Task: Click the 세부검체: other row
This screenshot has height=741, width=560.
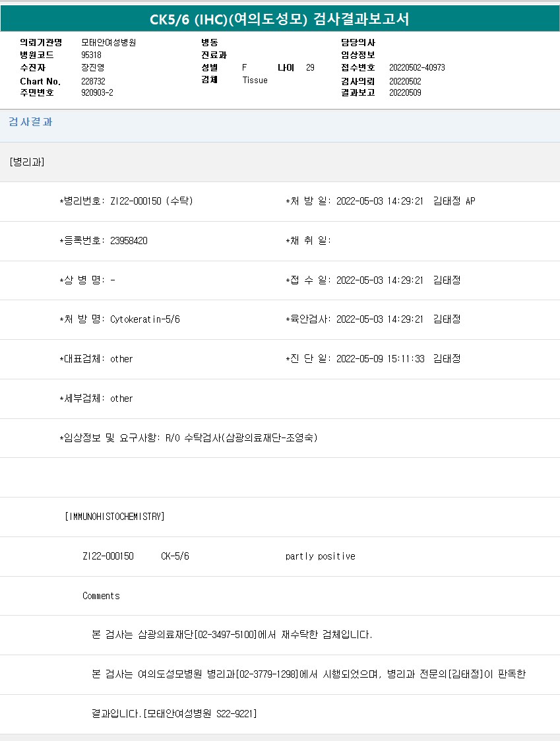Action: [x=96, y=399]
